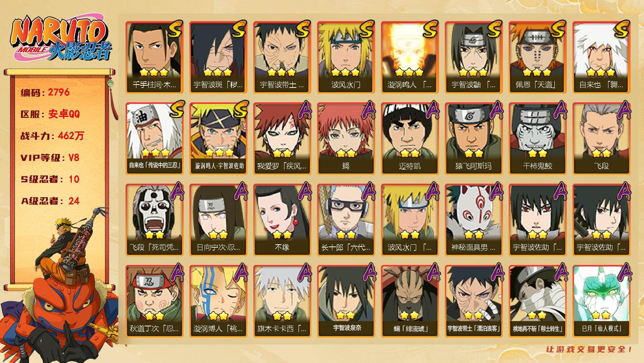The height and width of the screenshot is (363, 644).
Task: Click the 蝎 A-rank ninja card
Action: coord(346,139)
